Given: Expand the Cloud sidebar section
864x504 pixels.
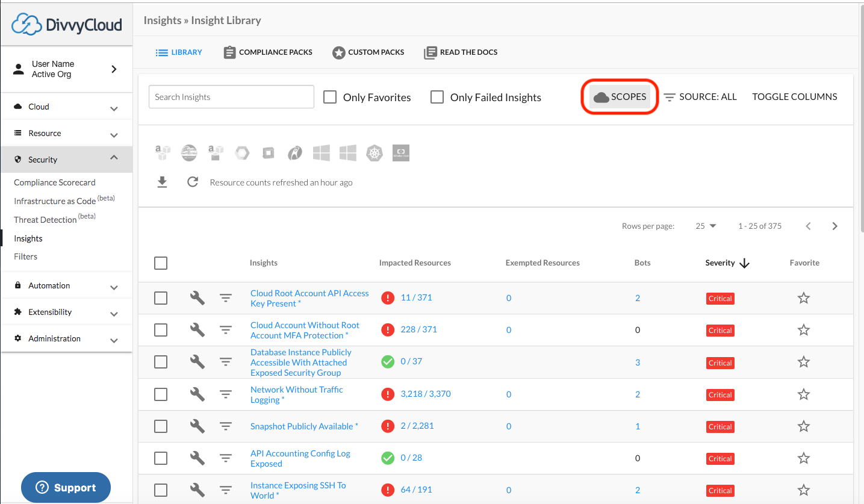Looking at the screenshot, I should [66, 107].
